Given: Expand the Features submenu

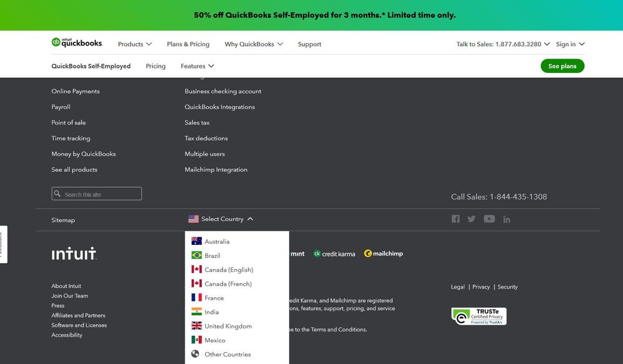Looking at the screenshot, I should [197, 66].
